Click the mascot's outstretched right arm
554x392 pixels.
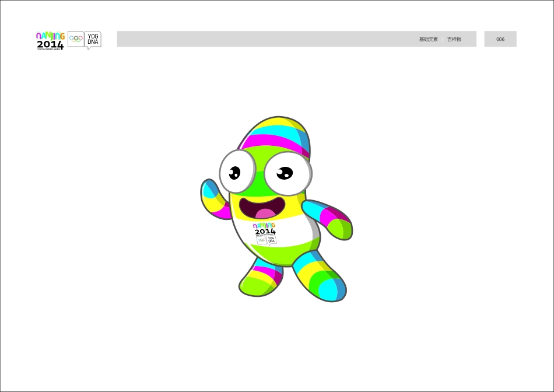[x=328, y=218]
